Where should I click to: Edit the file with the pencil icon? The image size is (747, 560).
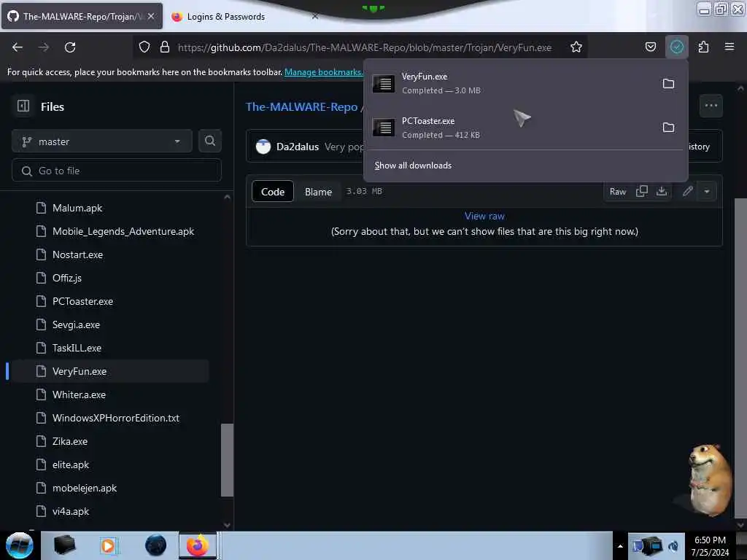(687, 192)
